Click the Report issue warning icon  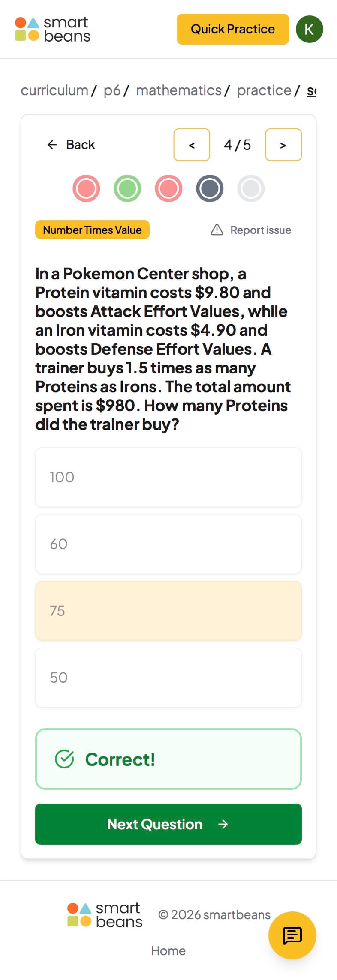coord(217,230)
